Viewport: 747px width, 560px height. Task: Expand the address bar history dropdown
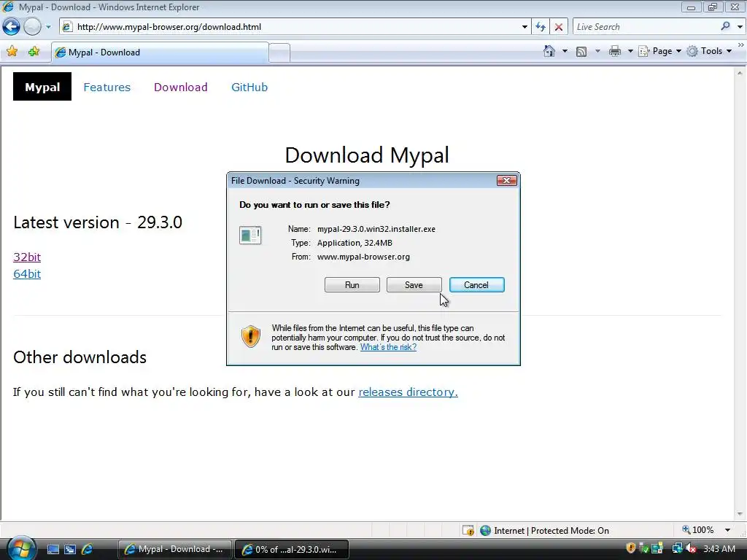(525, 27)
